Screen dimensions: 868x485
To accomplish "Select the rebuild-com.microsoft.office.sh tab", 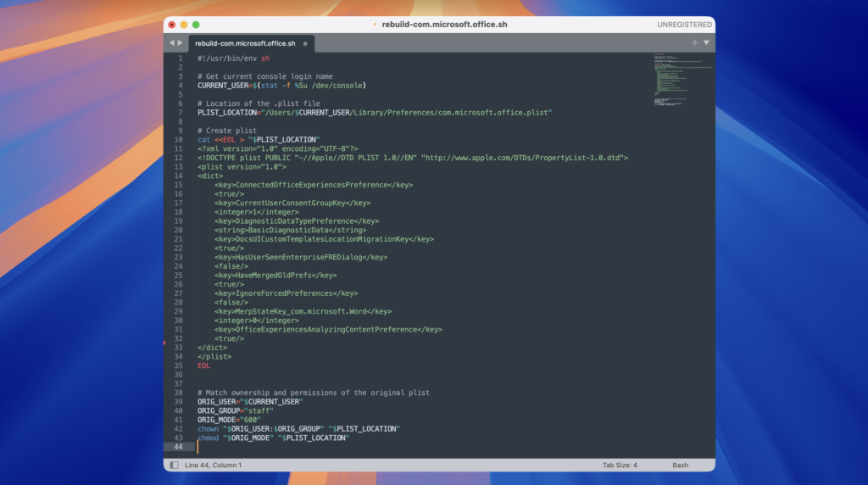I will (x=245, y=42).
